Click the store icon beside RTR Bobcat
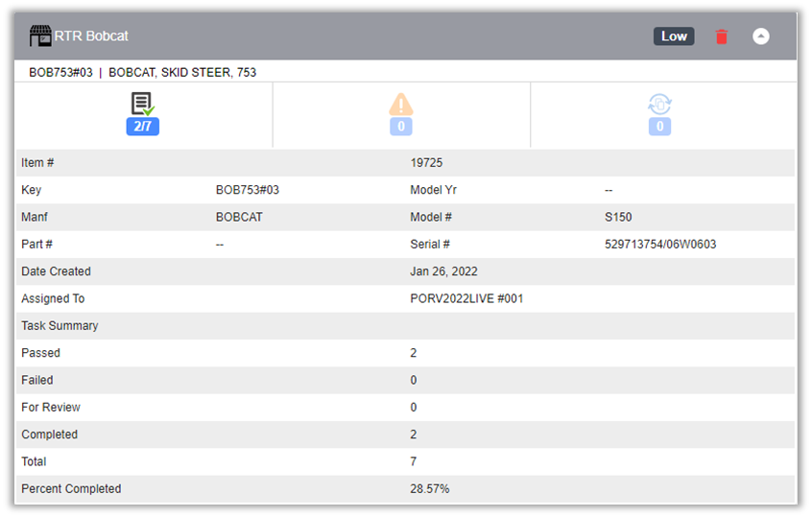The width and height of the screenshot is (812, 517). click(40, 36)
